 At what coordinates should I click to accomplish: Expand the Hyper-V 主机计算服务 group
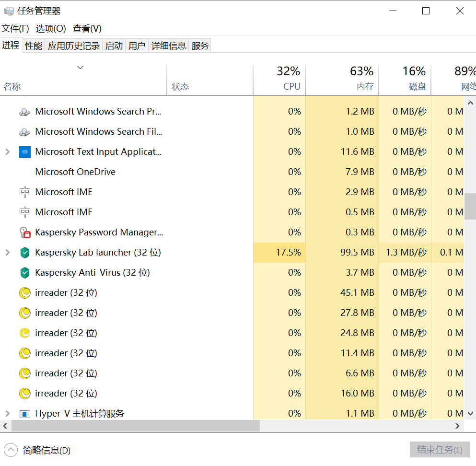coord(7,413)
